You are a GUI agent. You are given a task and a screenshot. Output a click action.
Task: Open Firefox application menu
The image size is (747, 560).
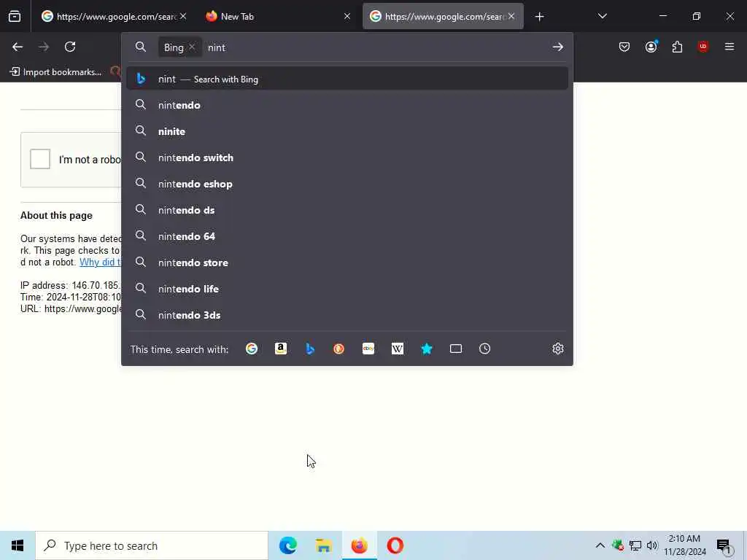[729, 47]
